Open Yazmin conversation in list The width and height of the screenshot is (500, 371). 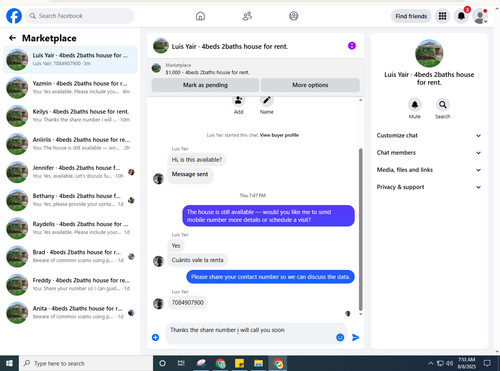click(70, 87)
